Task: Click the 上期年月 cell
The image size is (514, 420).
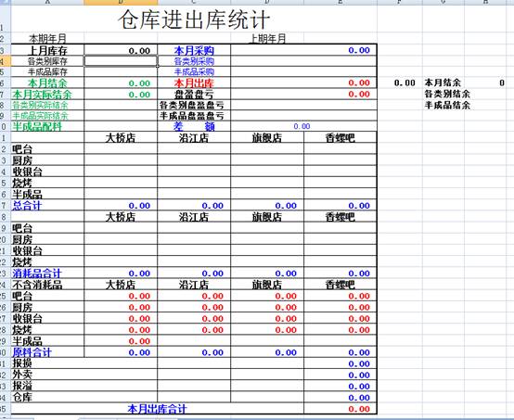Action: click(x=267, y=39)
